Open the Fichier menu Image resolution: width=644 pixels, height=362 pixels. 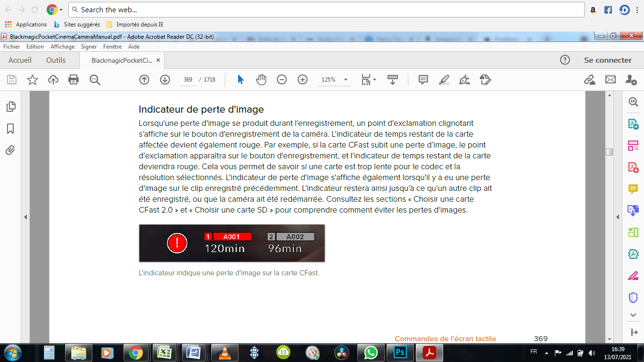[12, 47]
